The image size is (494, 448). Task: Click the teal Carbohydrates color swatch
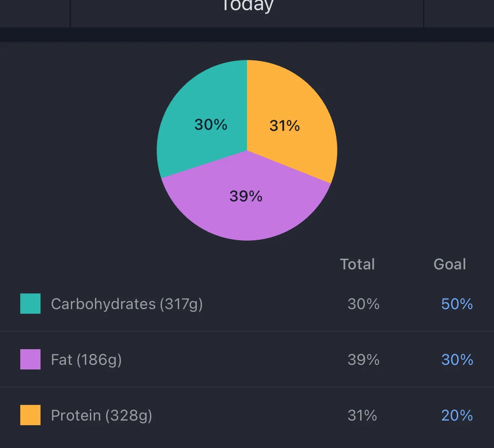(x=30, y=304)
